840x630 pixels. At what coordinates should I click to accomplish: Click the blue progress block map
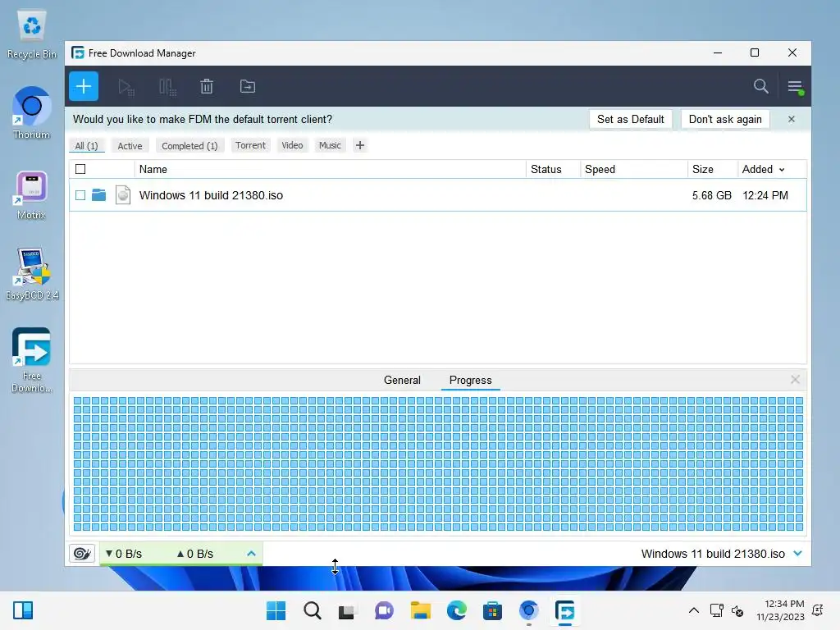tap(438, 464)
